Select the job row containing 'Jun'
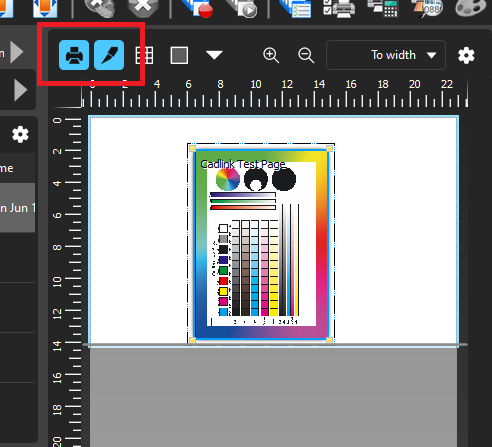The width and height of the screenshot is (492, 447). point(17,208)
